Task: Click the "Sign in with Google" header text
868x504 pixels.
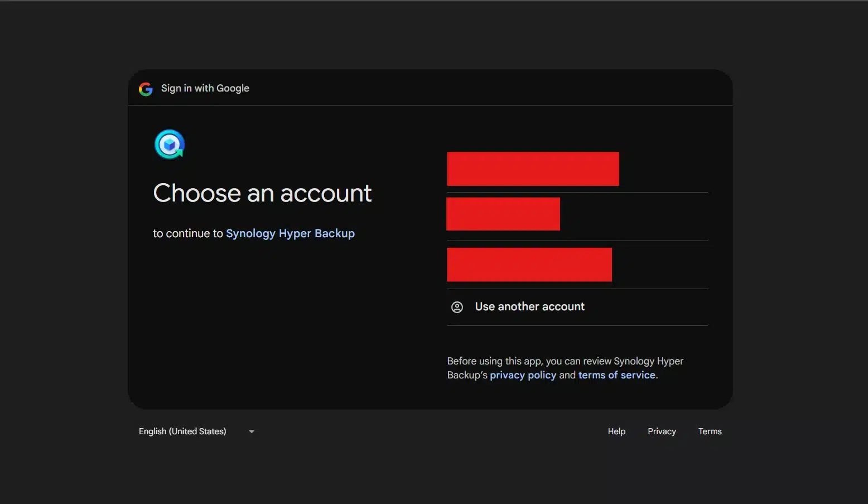Action: pyautogui.click(x=205, y=88)
